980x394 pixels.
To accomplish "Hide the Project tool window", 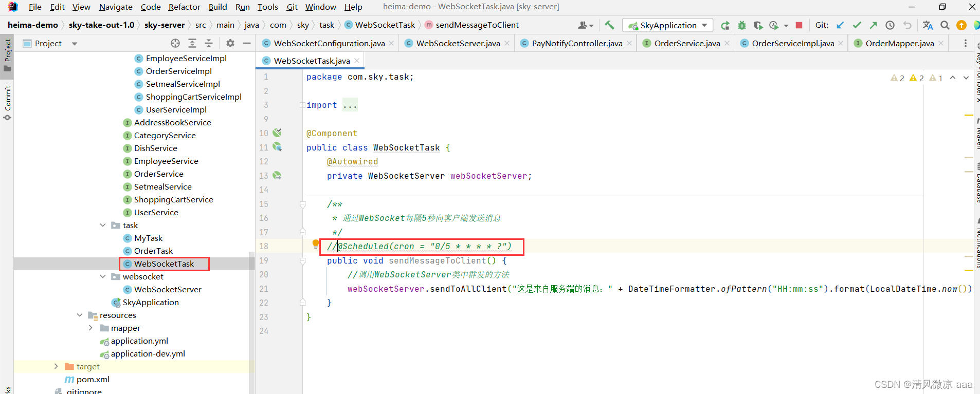I will pos(247,43).
